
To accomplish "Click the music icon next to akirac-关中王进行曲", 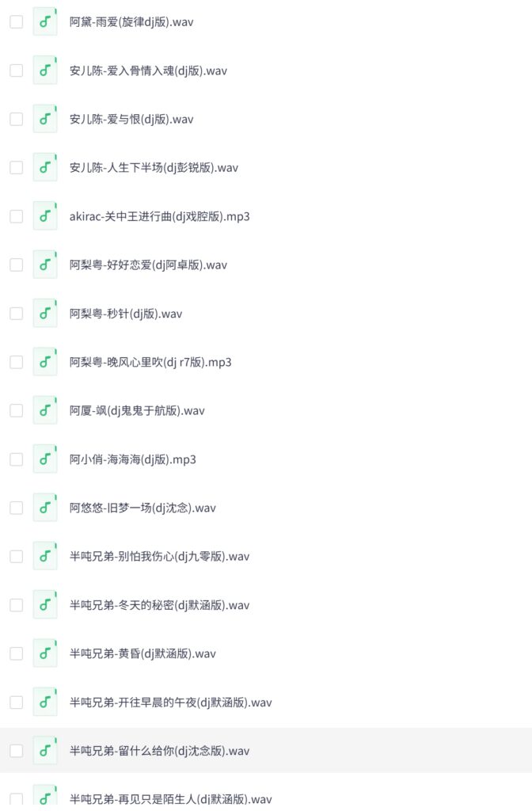I will click(x=45, y=216).
